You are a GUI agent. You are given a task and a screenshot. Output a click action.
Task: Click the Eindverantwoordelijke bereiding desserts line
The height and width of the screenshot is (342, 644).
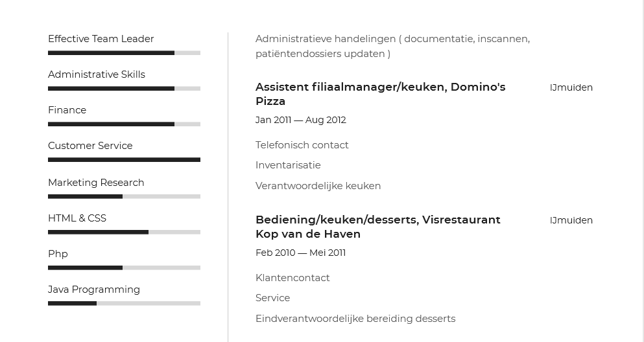click(355, 319)
